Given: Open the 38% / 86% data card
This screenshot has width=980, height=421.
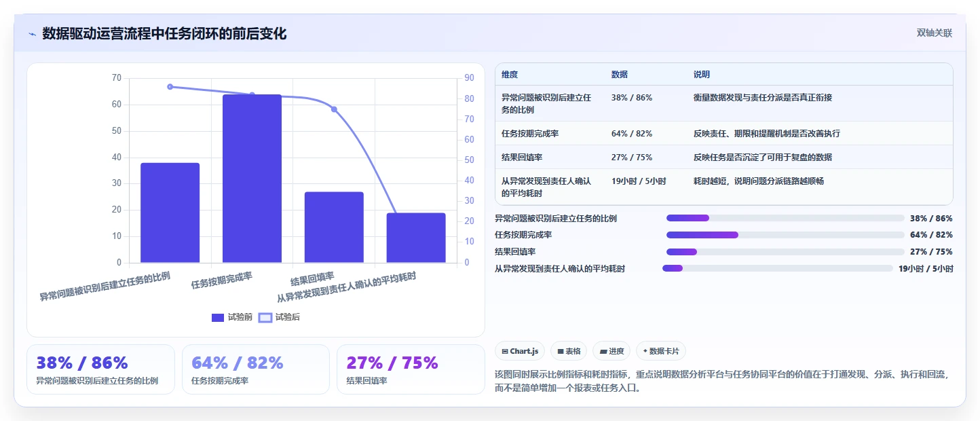Looking at the screenshot, I should 100,369.
